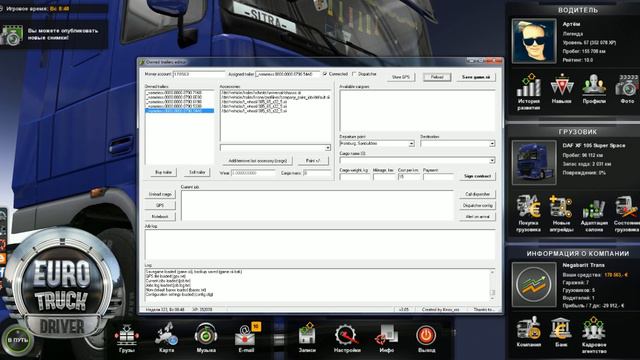Click the GPS button beside Current job
640x360 pixels.
(160, 205)
